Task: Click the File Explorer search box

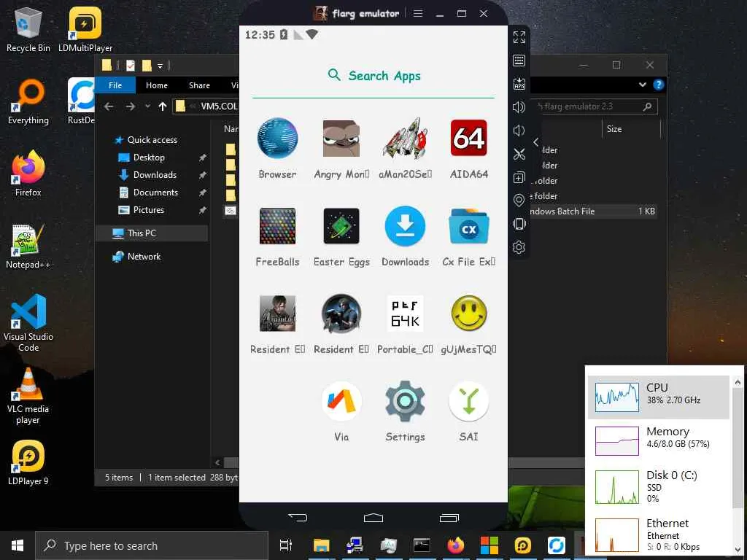Action: pos(594,106)
